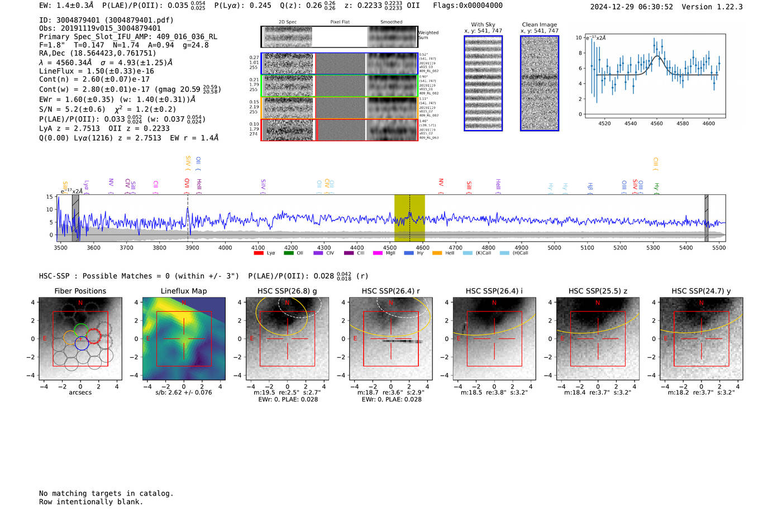The height and width of the screenshot is (532, 782).
Task: Click the MgII magenta legend swatch
Action: click(378, 253)
